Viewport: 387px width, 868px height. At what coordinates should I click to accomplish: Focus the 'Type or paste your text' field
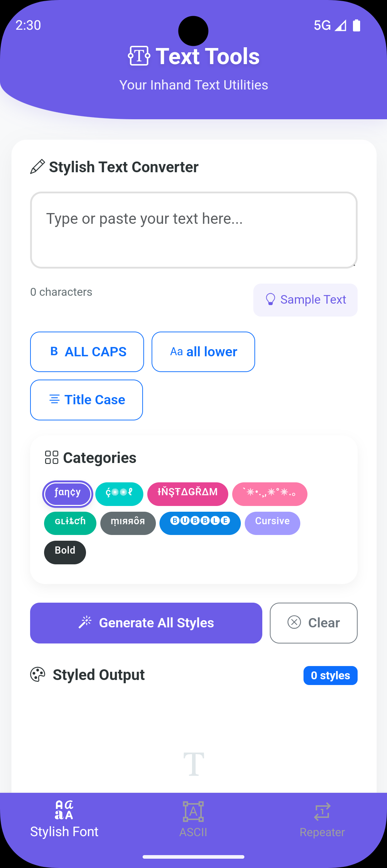coord(193,230)
